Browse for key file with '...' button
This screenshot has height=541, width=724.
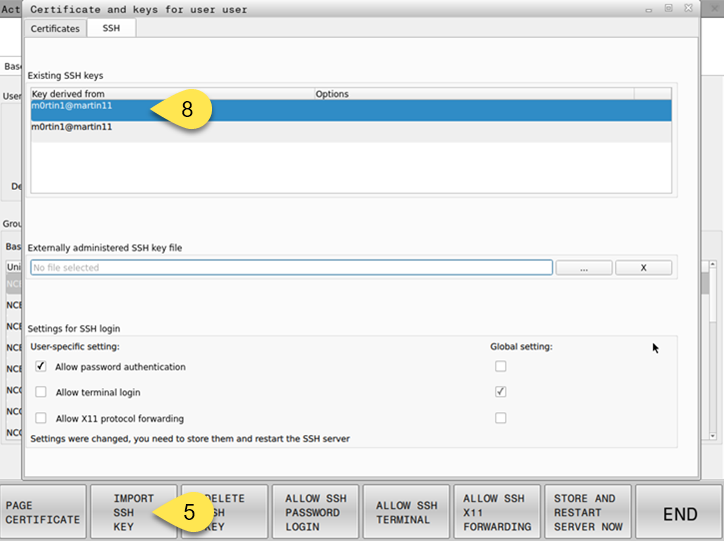584,268
